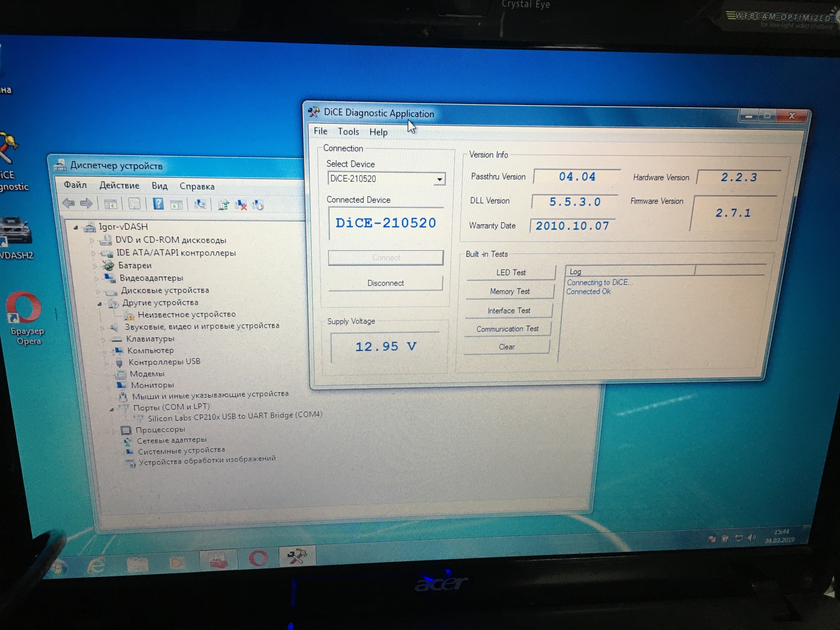Click volume speaker icon in system tray
Screen dimensions: 840x630
(x=752, y=538)
